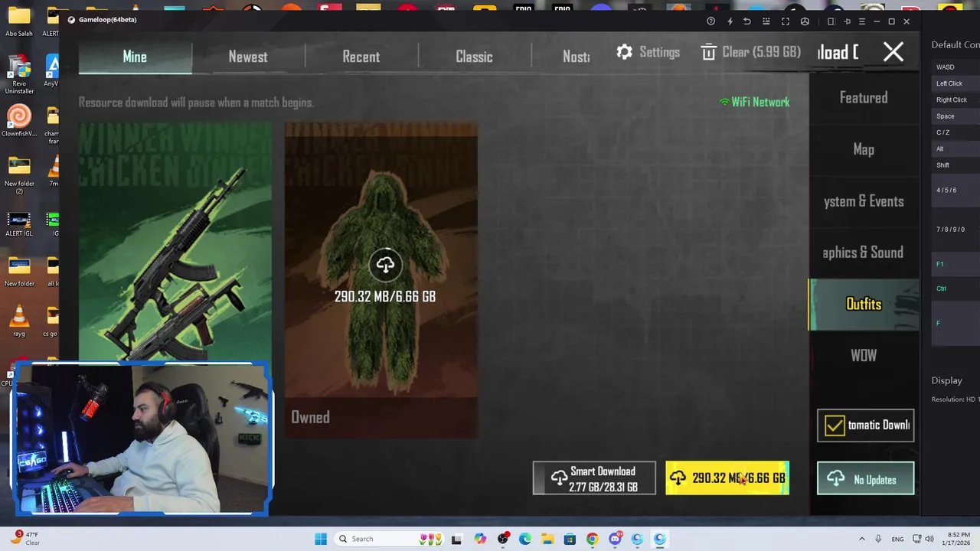Click the Clear (5.99 GB) trash button

[750, 52]
